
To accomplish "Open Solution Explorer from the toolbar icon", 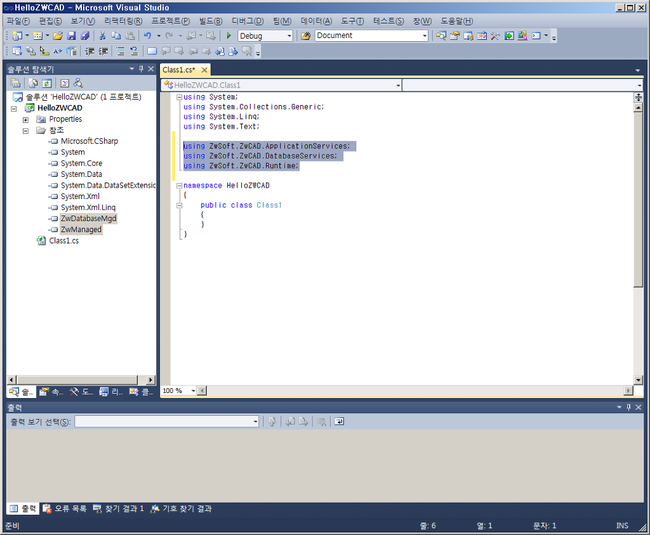I will 441,36.
